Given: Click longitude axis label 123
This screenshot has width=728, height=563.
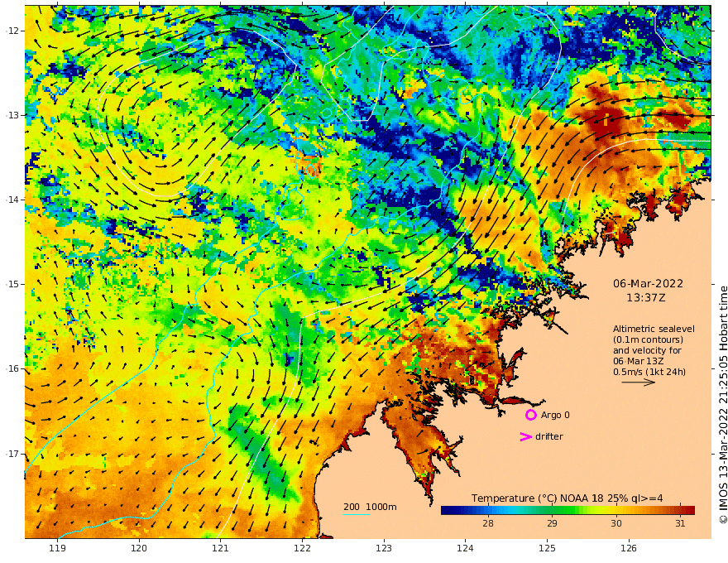Looking at the screenshot, I should tap(384, 548).
